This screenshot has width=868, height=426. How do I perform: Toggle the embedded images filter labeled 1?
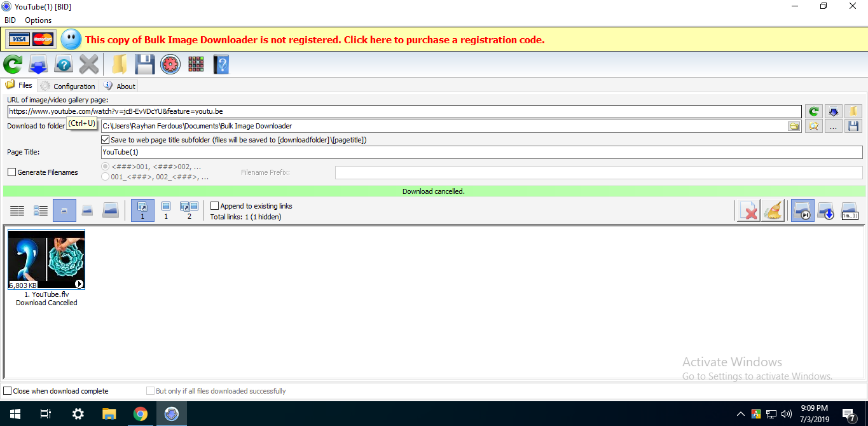(x=166, y=210)
